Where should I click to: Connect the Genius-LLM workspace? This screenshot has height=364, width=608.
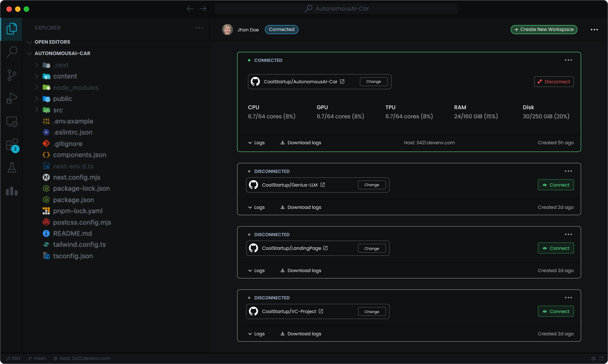(555, 185)
